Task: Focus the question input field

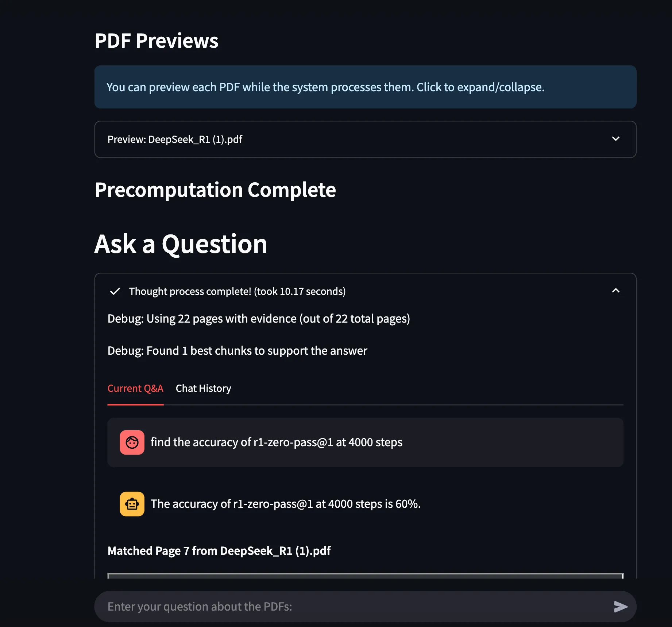Action: tap(350, 607)
